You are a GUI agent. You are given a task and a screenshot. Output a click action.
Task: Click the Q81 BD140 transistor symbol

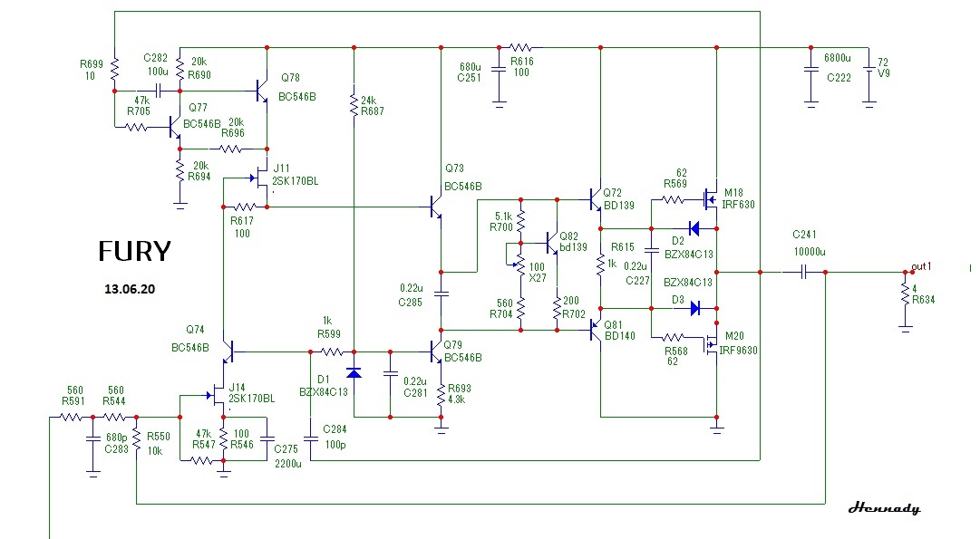(x=595, y=330)
